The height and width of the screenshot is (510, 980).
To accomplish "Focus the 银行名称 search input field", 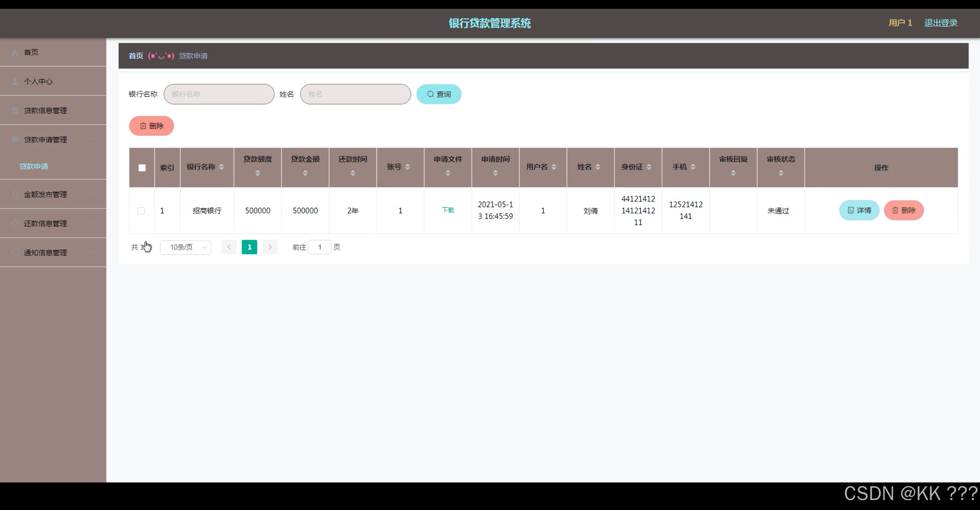I will [x=219, y=94].
